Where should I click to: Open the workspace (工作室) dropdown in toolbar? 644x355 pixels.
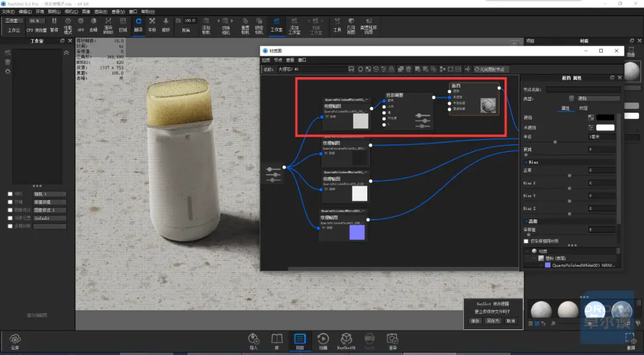click(14, 20)
